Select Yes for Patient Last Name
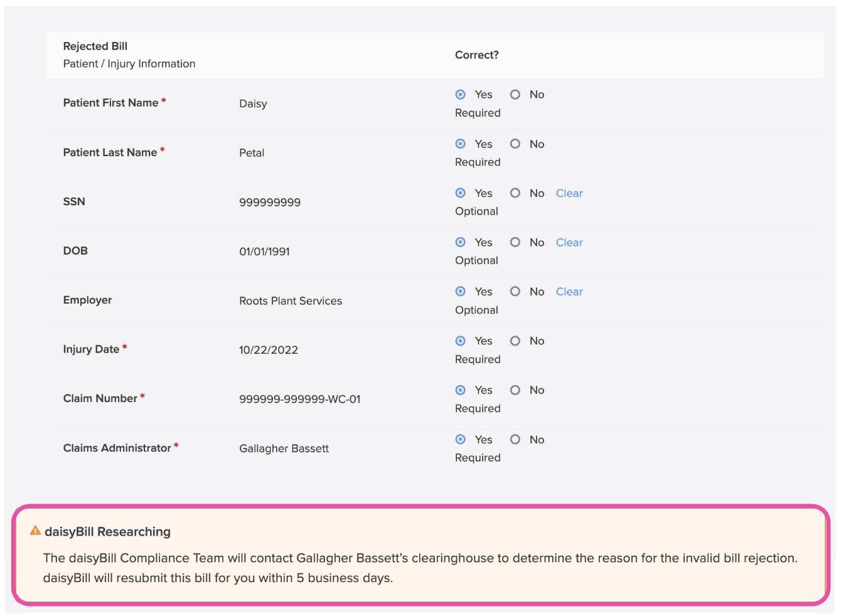 [461, 144]
